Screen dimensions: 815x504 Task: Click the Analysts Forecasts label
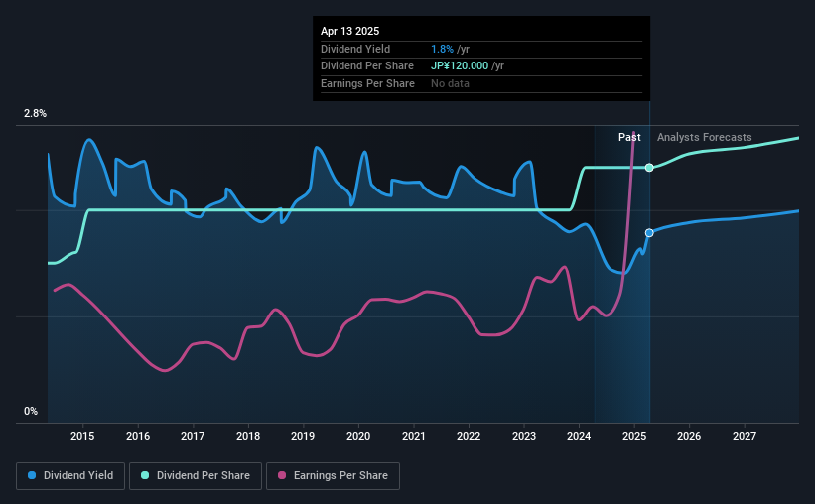coord(704,137)
